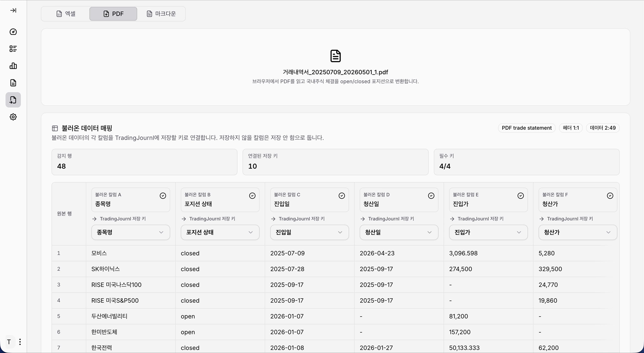The width and height of the screenshot is (644, 353).
Task: Switch to the 엑셀 import tab
Action: 66,14
